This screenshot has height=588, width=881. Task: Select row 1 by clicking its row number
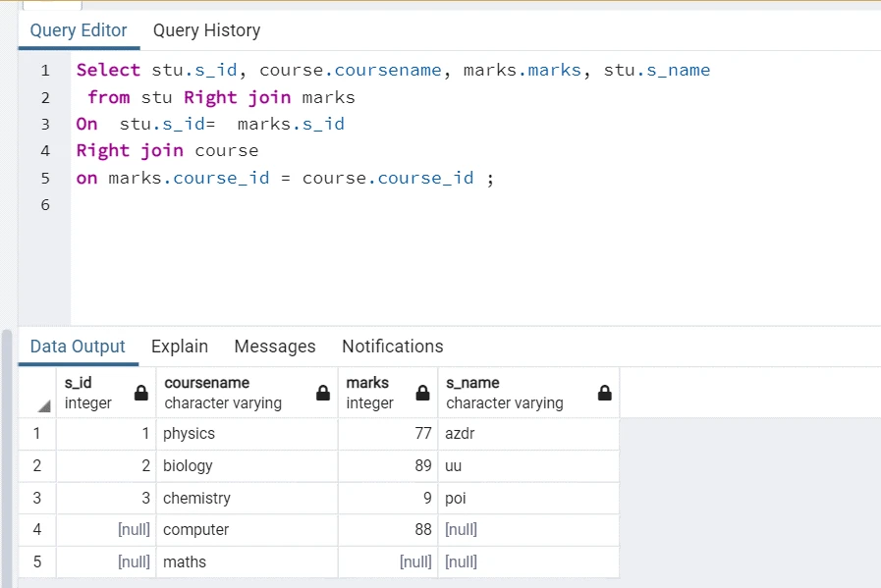(x=36, y=433)
